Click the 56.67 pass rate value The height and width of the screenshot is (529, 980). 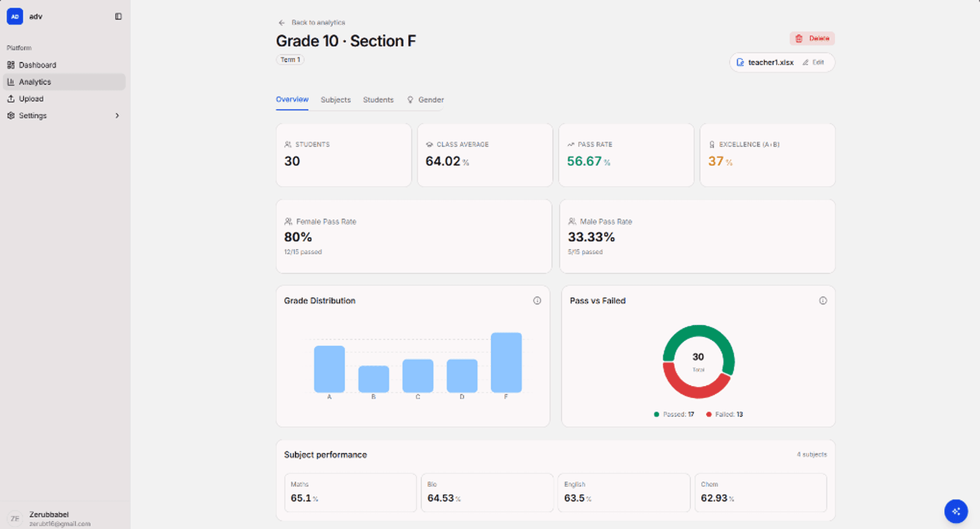click(585, 161)
